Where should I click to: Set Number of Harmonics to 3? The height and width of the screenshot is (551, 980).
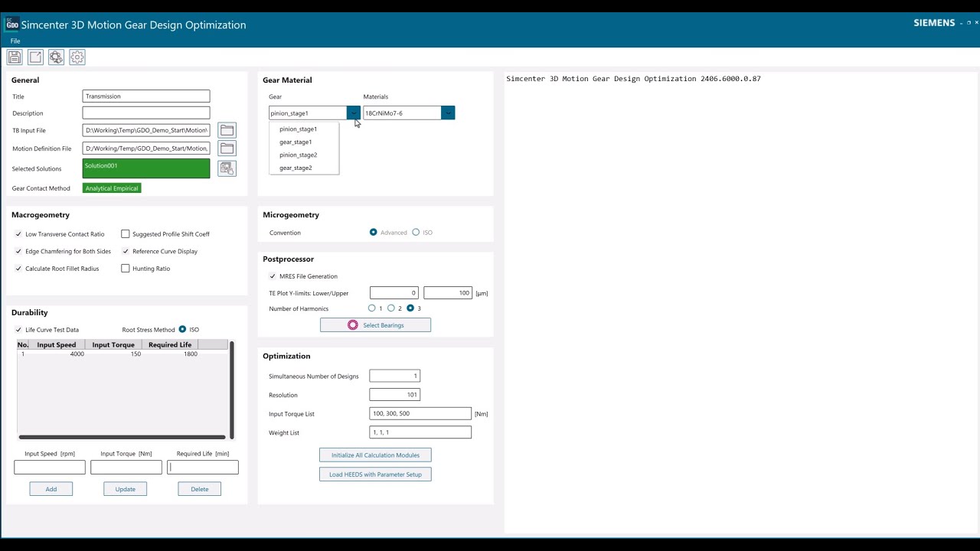[410, 308]
